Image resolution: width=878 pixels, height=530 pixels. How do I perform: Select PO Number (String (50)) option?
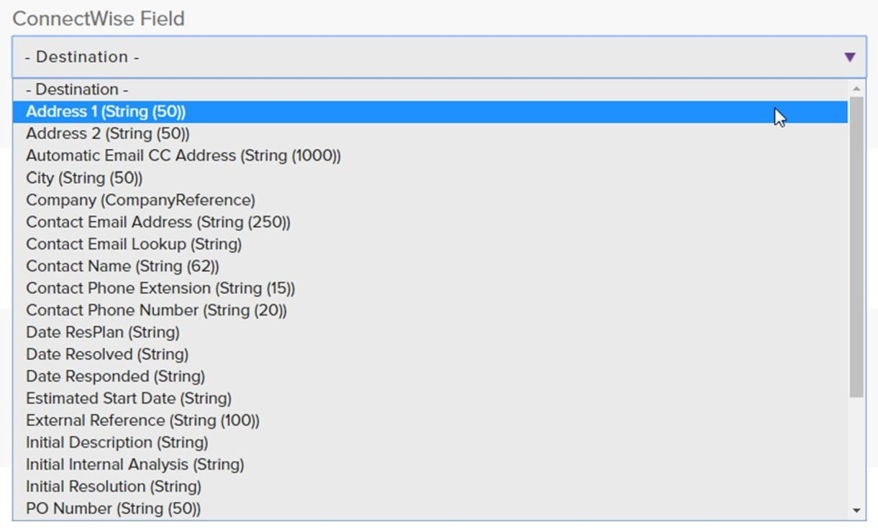[113, 508]
